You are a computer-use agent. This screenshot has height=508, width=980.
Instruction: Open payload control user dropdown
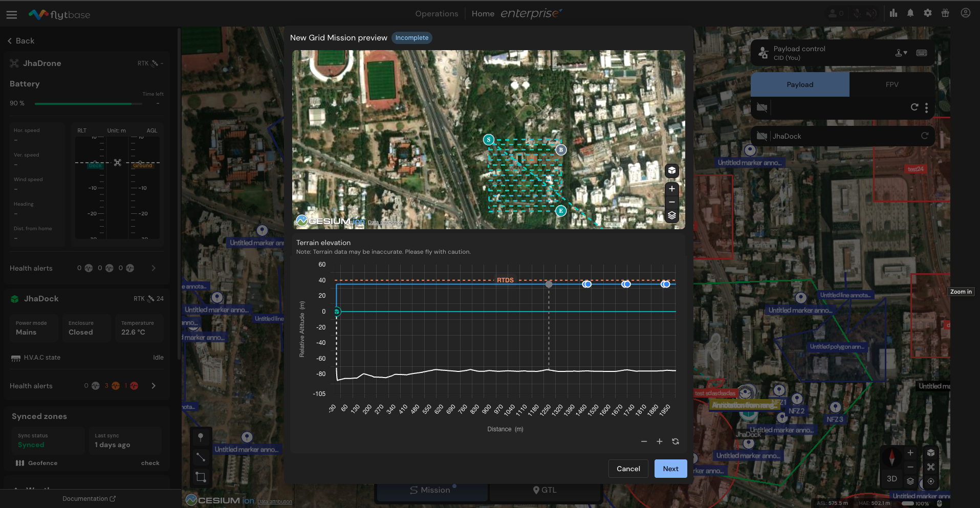point(901,53)
